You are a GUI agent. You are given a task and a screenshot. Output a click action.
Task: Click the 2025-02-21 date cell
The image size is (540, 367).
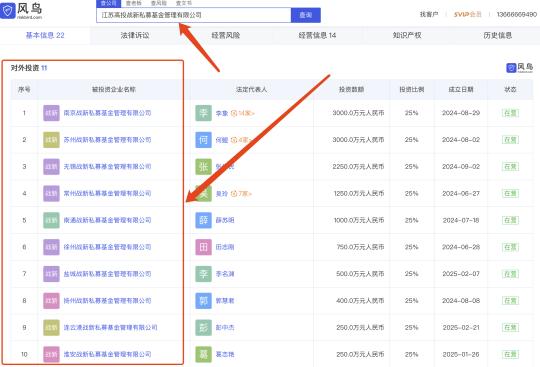pos(461,328)
